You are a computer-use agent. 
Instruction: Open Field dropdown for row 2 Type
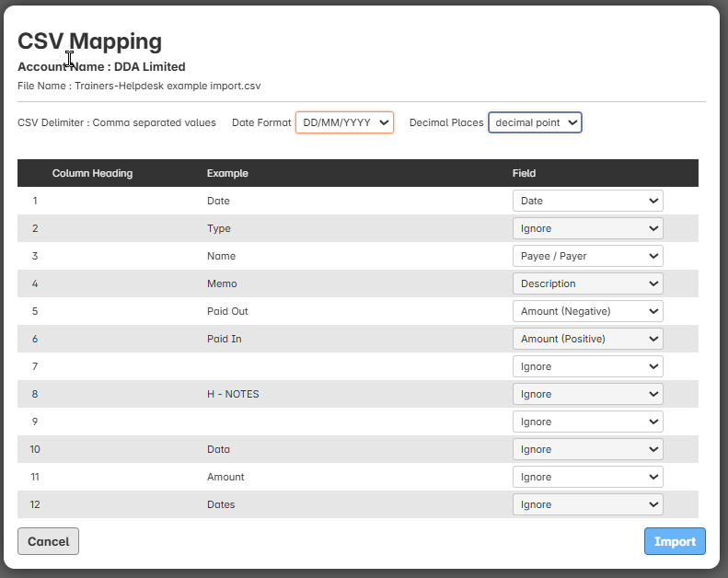(588, 228)
